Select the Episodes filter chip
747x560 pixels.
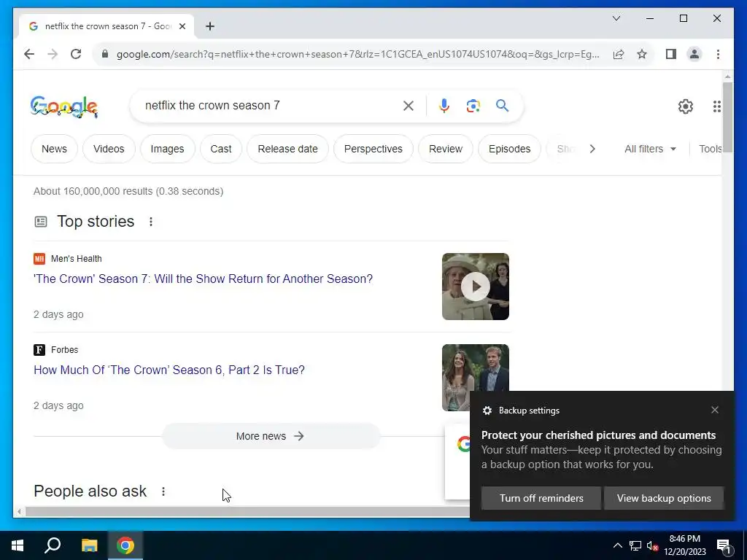[510, 149]
